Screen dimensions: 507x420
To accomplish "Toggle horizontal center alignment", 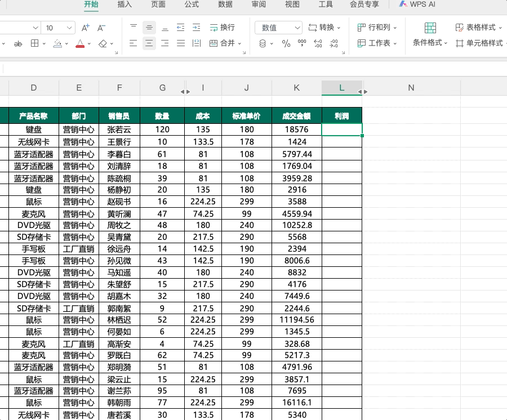I will pos(149,43).
